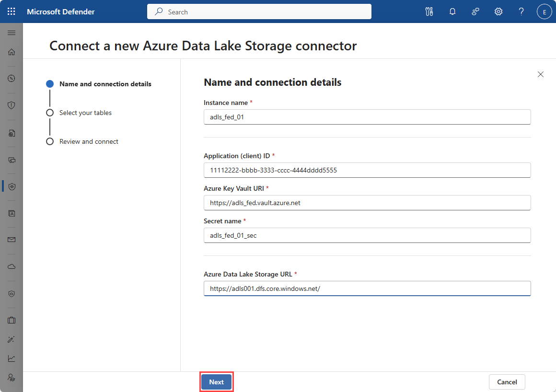Click the notifications bell icon

tap(452, 12)
